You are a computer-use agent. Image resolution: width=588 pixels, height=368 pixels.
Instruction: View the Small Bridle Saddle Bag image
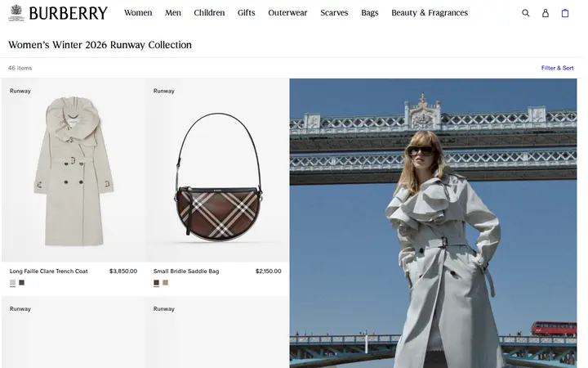(x=217, y=170)
